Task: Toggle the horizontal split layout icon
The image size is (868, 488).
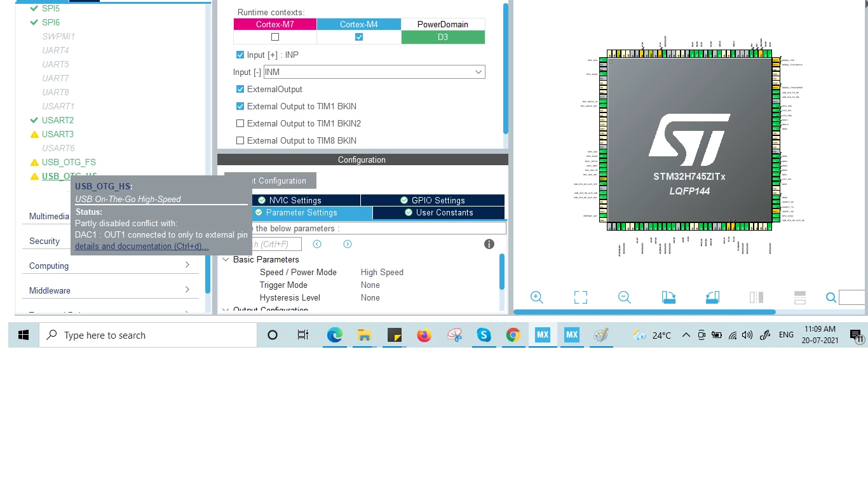Action: (x=800, y=297)
